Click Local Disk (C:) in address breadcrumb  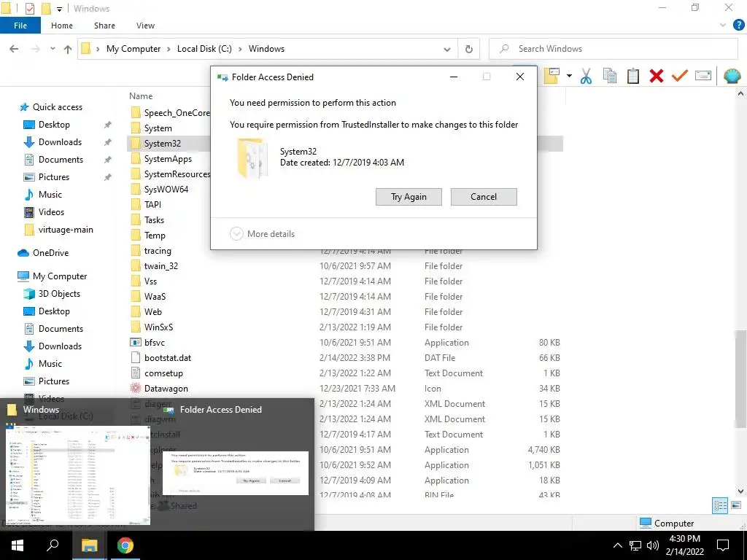click(204, 49)
